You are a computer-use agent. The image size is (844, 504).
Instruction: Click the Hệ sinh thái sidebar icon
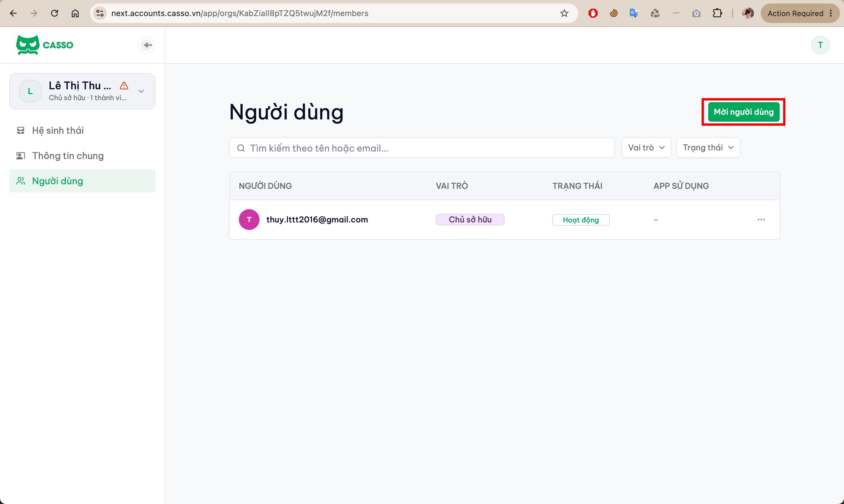(x=21, y=130)
